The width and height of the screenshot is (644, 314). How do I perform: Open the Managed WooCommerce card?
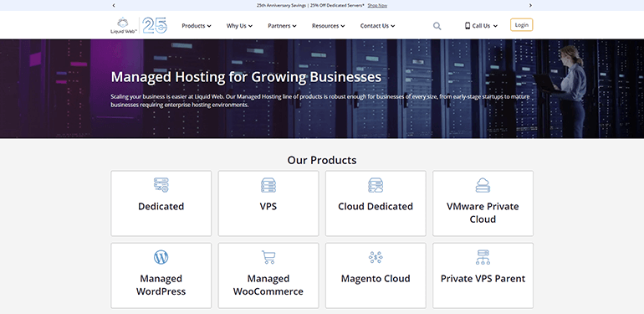coord(268,275)
